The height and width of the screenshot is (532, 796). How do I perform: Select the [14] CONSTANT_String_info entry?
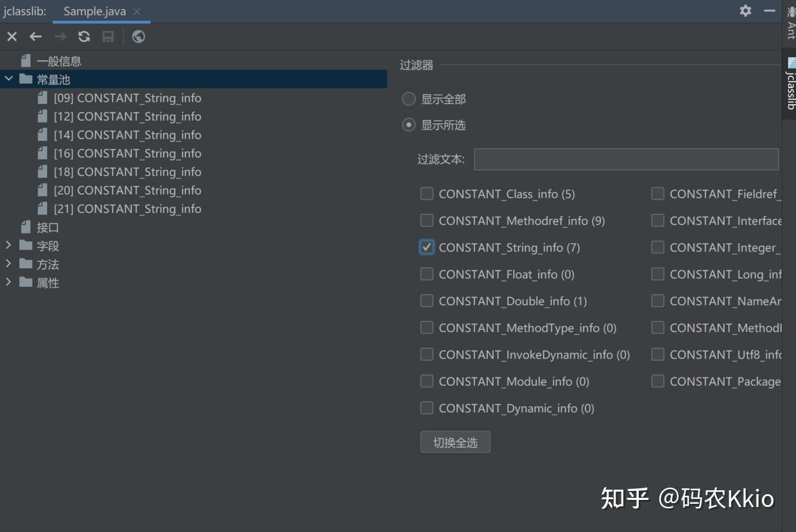pos(127,135)
